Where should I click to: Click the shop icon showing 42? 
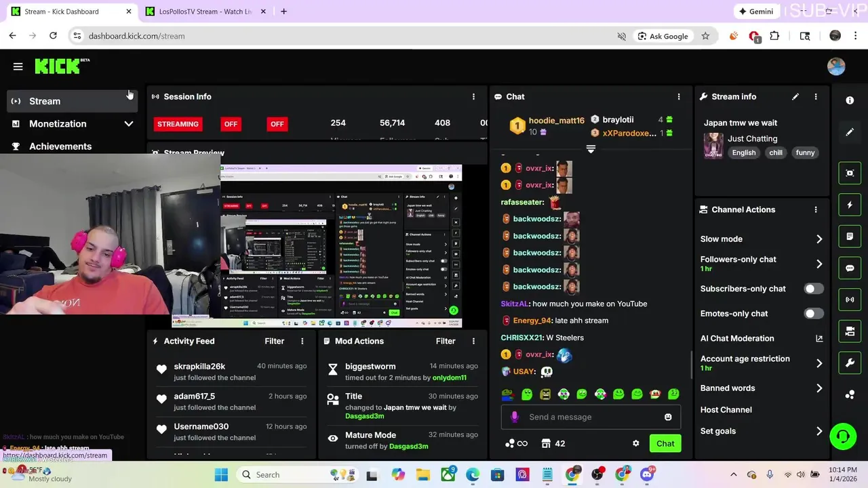pos(553,443)
